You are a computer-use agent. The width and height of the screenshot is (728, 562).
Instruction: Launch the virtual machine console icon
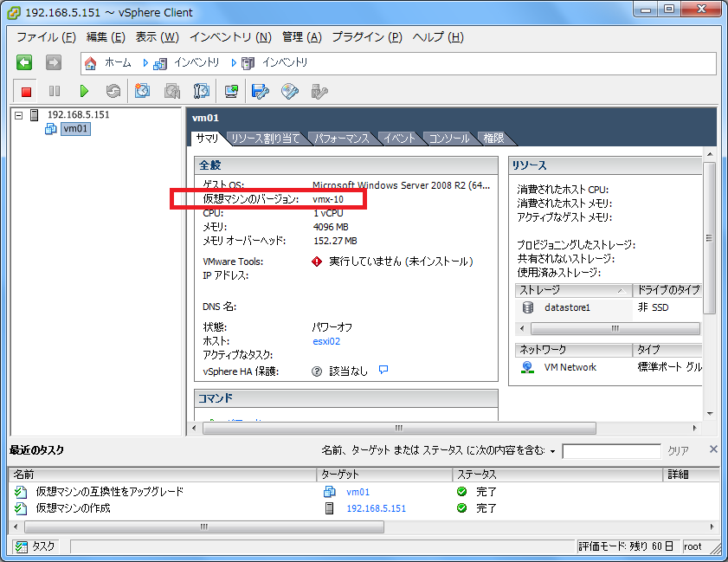(x=231, y=91)
